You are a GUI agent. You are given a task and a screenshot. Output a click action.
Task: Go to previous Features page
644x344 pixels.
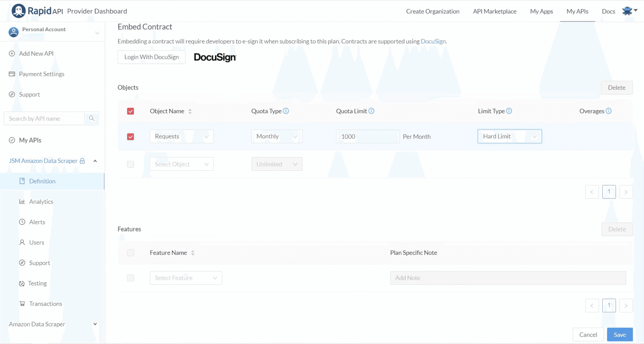point(592,305)
